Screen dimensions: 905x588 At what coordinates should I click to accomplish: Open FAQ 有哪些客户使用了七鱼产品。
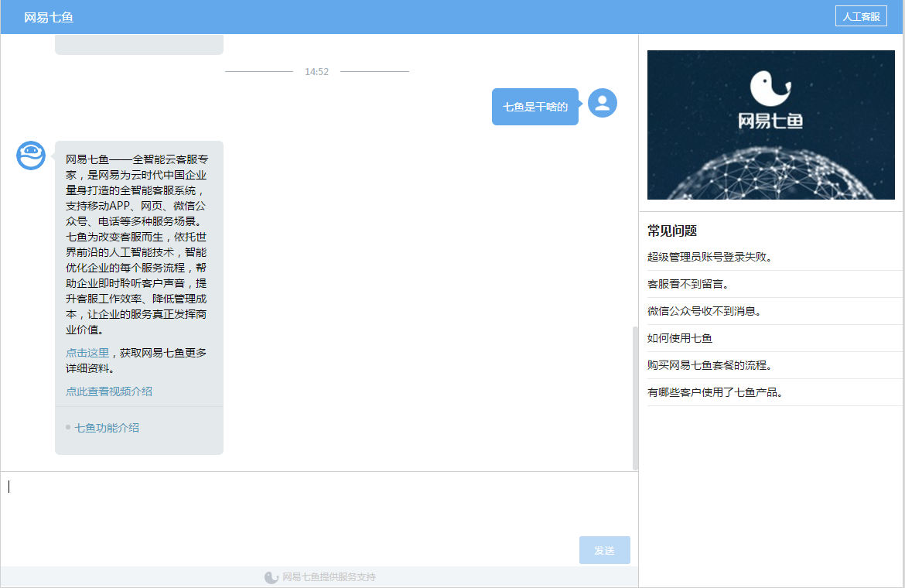(x=774, y=392)
